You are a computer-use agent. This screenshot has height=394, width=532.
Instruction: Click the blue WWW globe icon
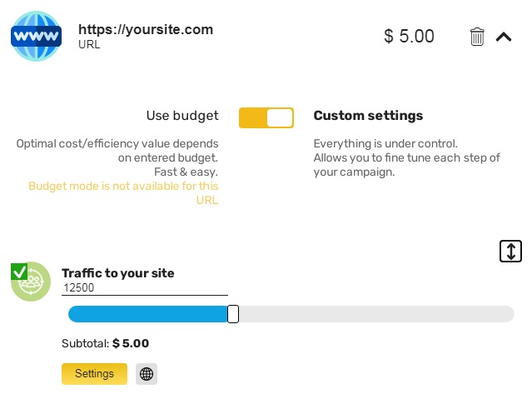35,36
